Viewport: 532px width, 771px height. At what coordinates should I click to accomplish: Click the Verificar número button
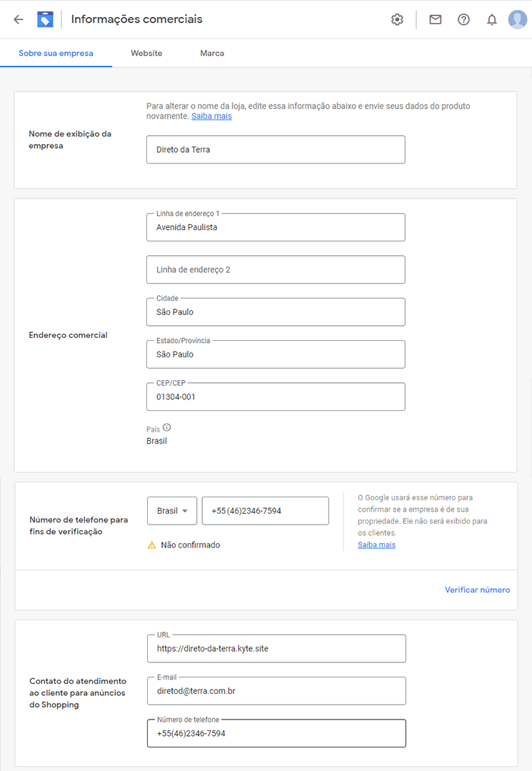[x=478, y=590]
